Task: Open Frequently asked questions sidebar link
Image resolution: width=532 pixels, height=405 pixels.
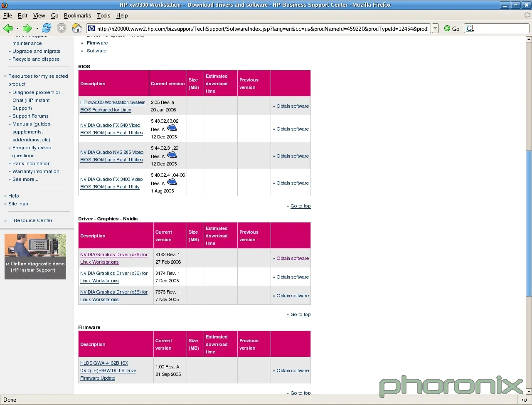Action: (x=32, y=152)
